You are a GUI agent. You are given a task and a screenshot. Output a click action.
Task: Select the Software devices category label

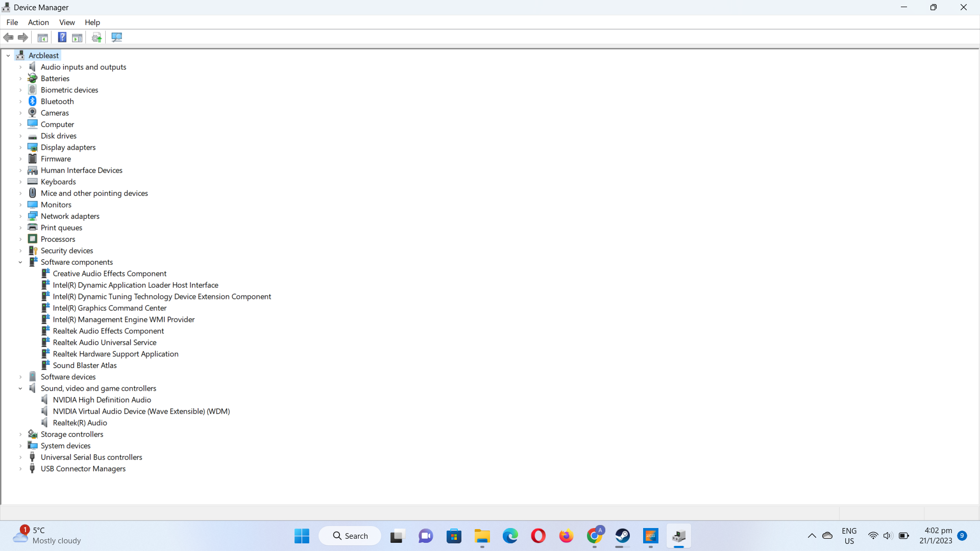tap(68, 377)
